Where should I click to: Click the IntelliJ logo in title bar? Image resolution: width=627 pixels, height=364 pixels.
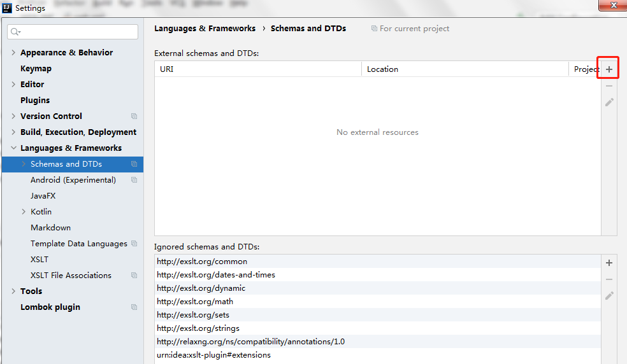coord(7,8)
